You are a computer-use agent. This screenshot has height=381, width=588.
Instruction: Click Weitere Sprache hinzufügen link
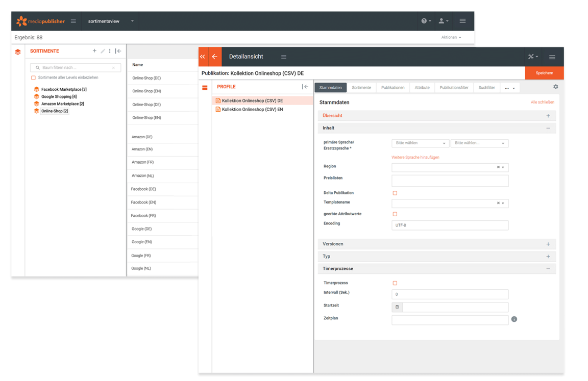coord(415,158)
